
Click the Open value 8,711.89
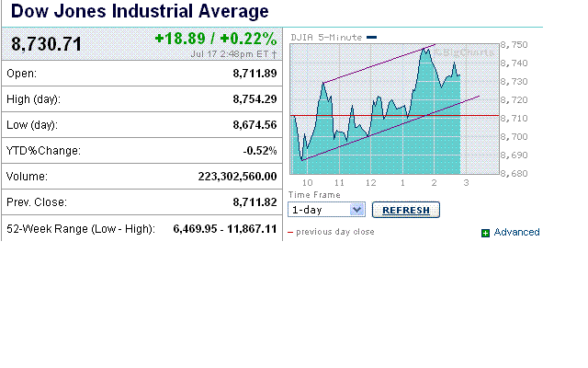254,74
